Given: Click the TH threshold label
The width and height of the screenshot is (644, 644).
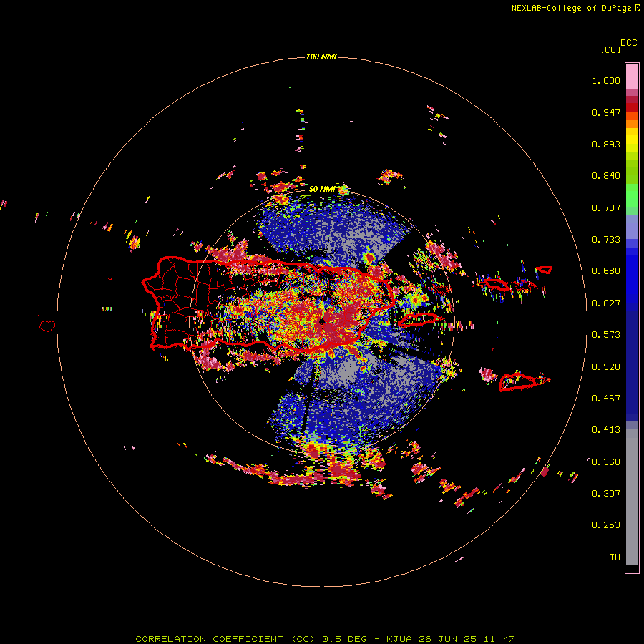Looking at the screenshot, I should tap(615, 557).
